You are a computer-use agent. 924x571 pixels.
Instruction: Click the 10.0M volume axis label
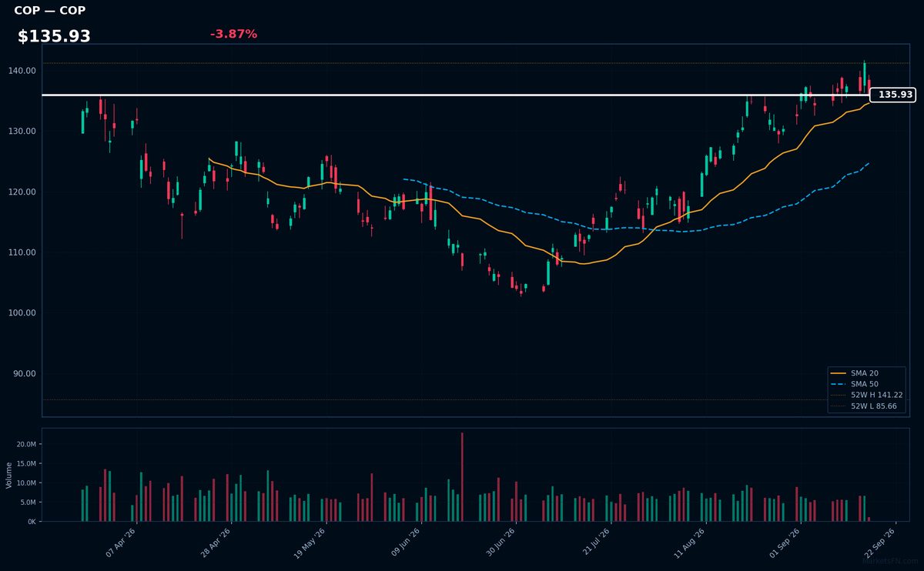click(x=26, y=483)
